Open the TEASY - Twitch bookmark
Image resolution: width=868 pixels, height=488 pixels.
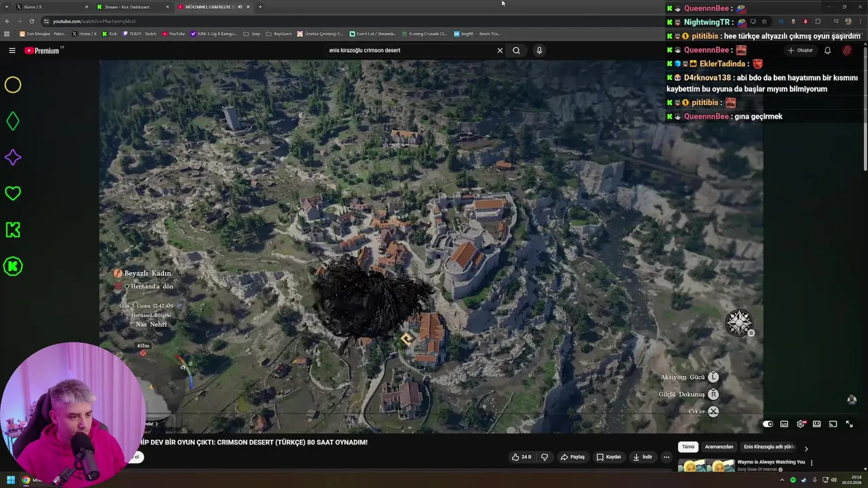pyautogui.click(x=140, y=33)
